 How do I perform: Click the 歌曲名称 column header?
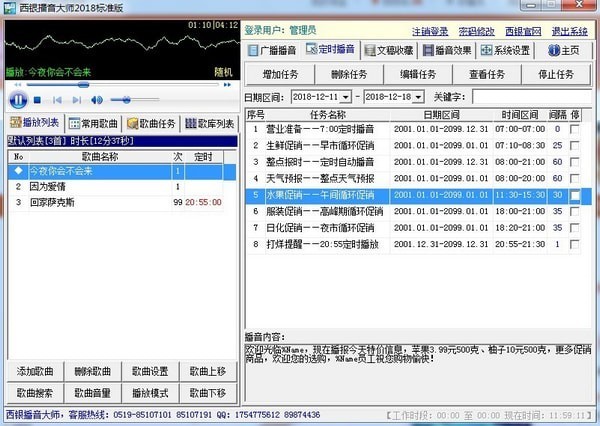(100, 157)
